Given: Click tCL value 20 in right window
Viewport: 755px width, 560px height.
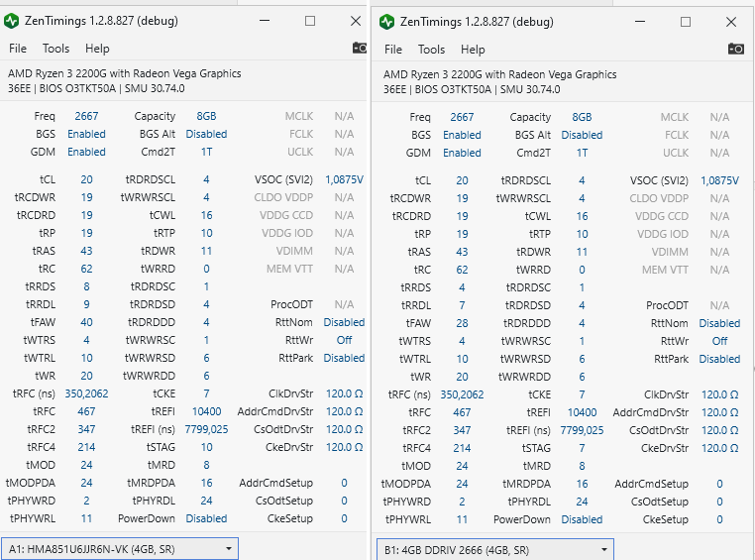Looking at the screenshot, I should tap(463, 180).
